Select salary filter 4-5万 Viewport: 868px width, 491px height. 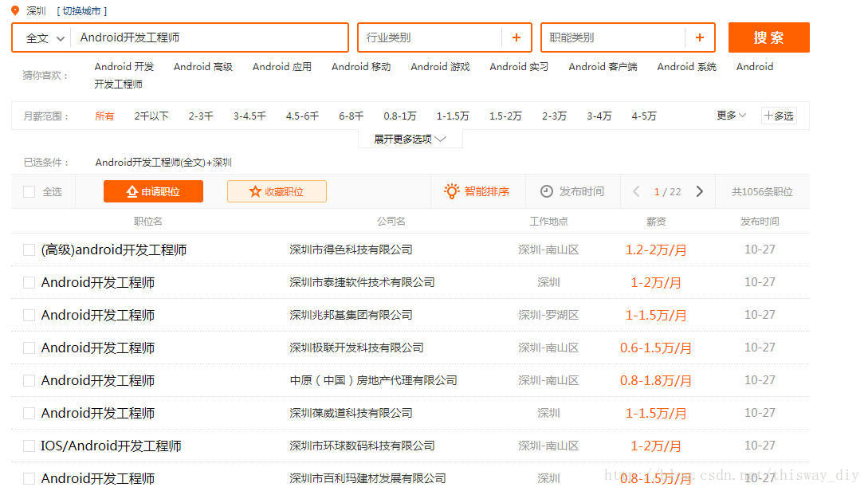pyautogui.click(x=644, y=116)
